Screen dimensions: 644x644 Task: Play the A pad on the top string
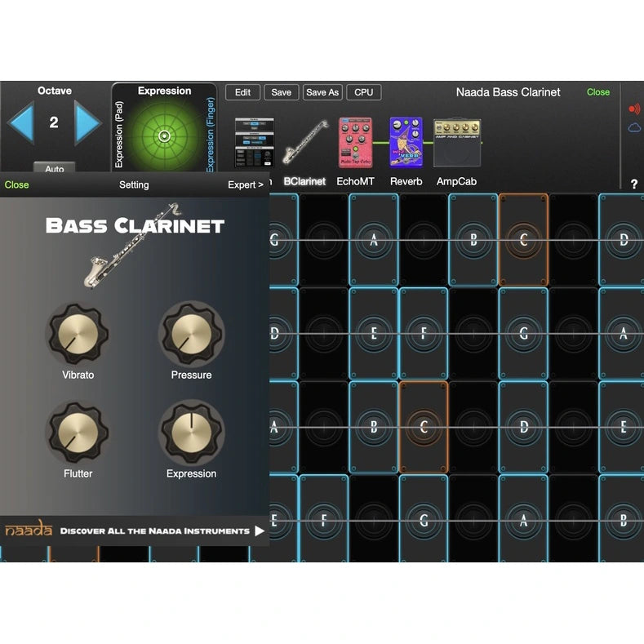(374, 240)
